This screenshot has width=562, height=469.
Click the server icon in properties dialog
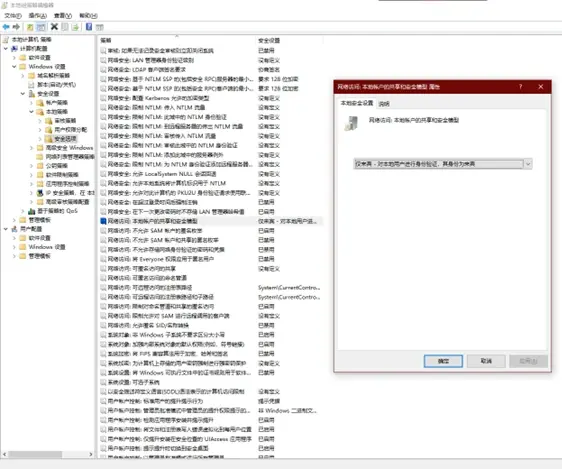click(351, 123)
